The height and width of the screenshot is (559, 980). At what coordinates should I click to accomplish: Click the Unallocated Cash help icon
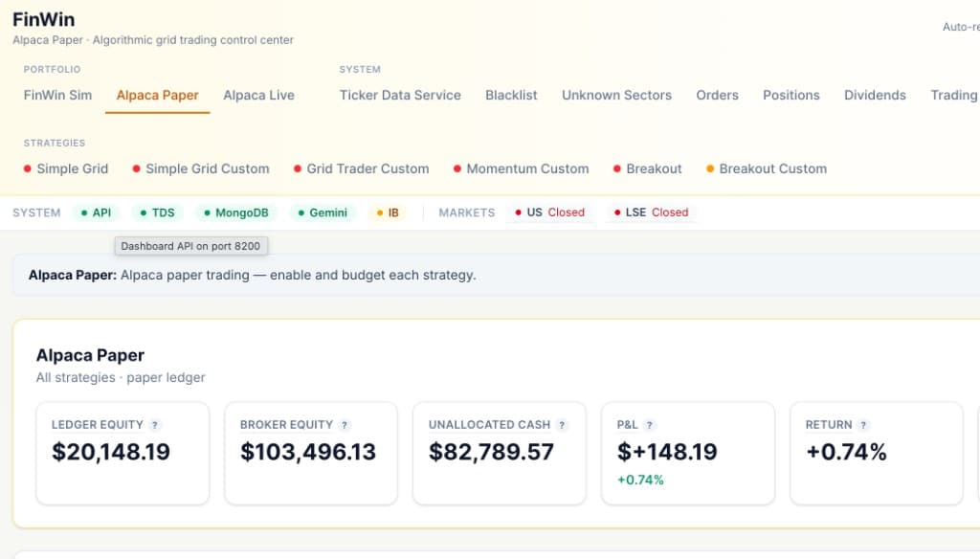click(x=562, y=425)
